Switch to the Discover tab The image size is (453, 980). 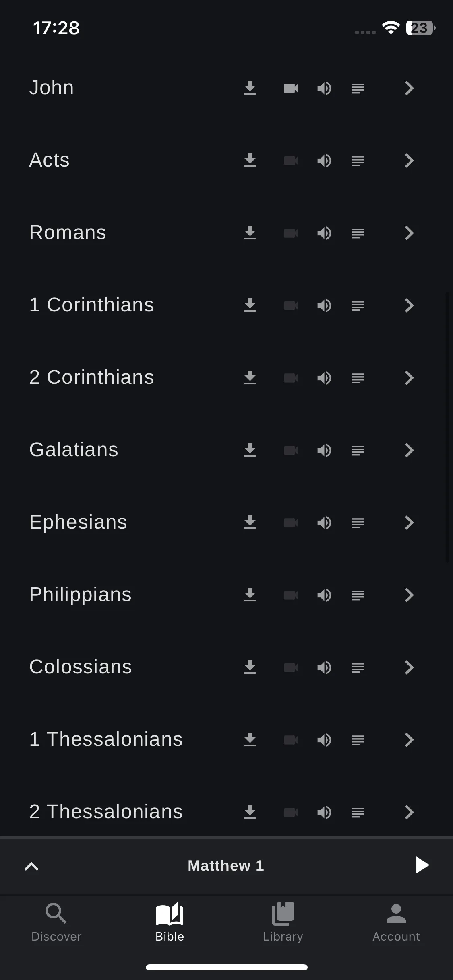[56, 922]
